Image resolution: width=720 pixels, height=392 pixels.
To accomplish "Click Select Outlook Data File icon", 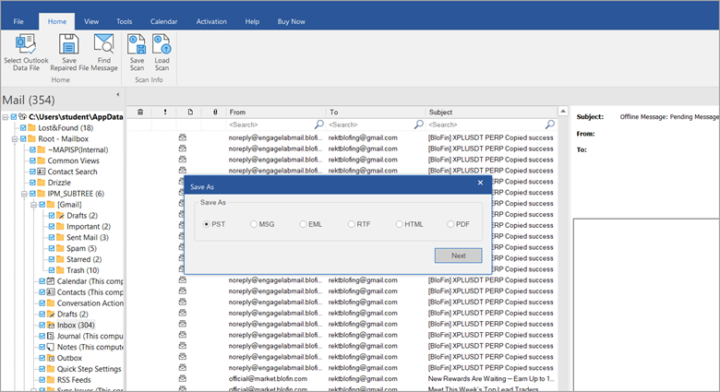I will [x=26, y=44].
